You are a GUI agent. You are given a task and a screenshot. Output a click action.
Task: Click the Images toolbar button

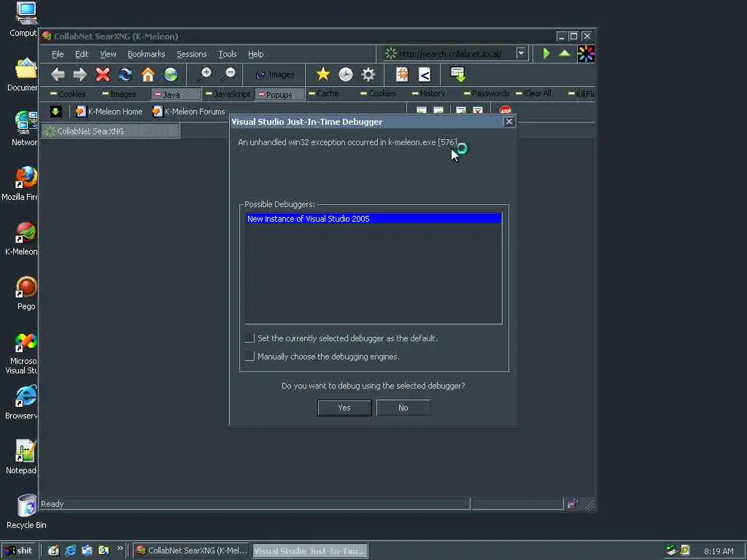point(274,75)
